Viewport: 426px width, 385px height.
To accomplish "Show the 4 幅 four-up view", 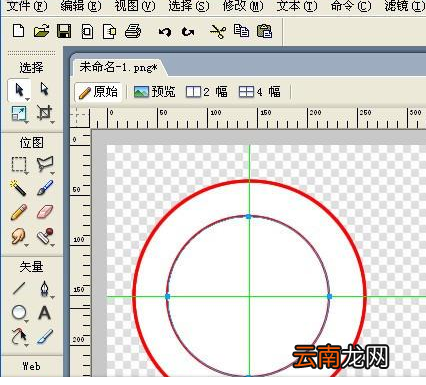I will [260, 92].
